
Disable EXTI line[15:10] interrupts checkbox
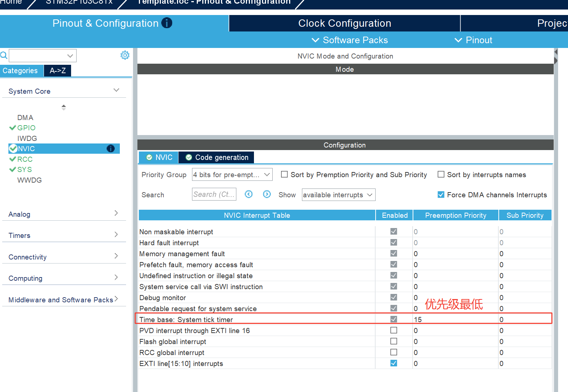point(394,363)
